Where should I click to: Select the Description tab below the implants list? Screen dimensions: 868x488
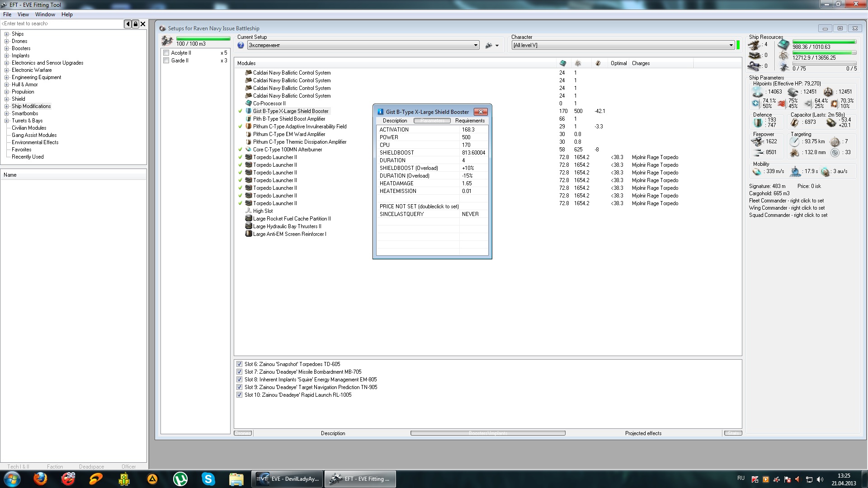(x=333, y=433)
